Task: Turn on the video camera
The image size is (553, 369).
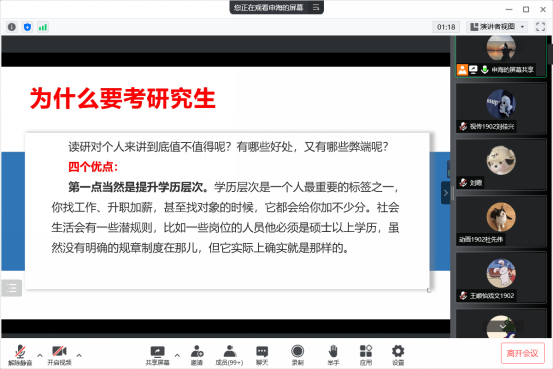Action: pos(59,355)
